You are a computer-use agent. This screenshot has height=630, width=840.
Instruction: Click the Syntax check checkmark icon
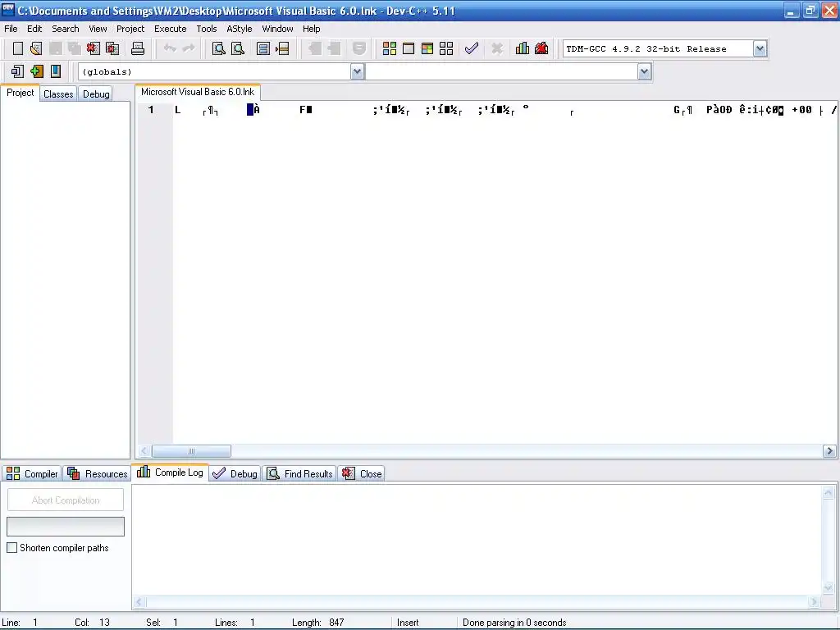[x=472, y=48]
